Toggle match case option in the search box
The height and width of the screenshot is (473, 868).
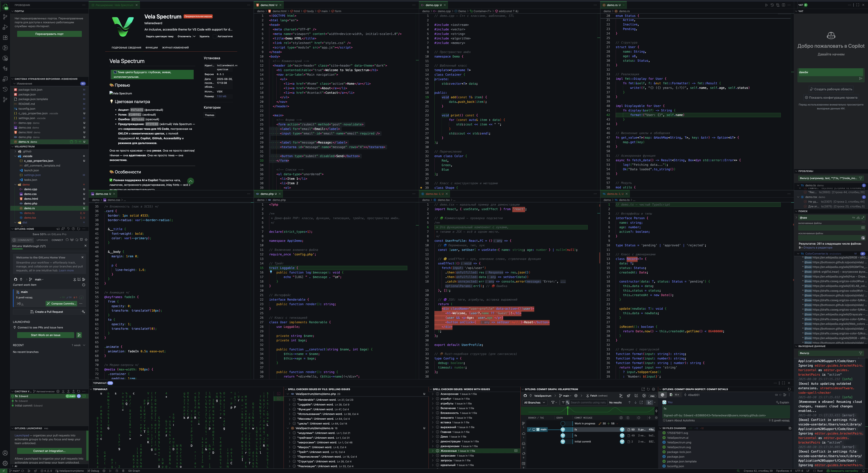[x=854, y=218]
